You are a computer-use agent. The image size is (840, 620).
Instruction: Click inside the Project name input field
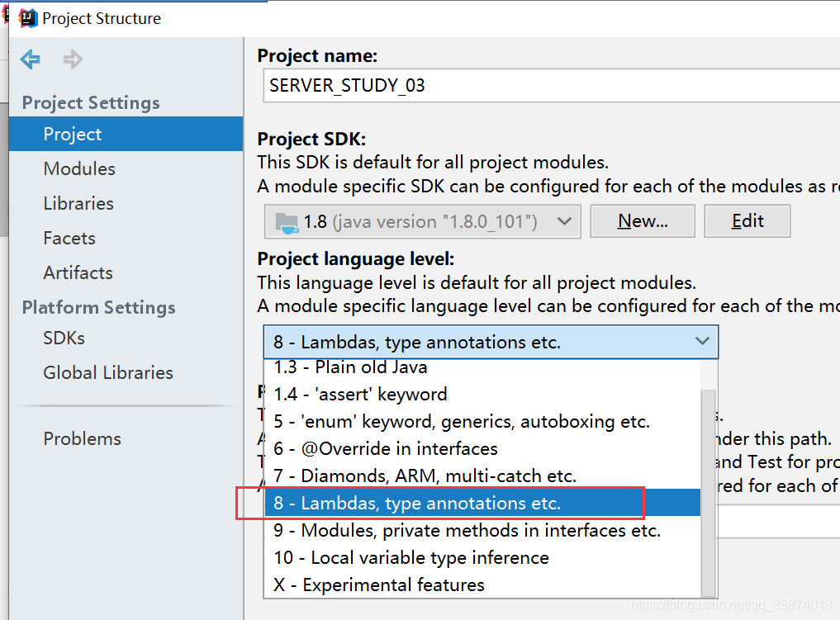(x=496, y=85)
